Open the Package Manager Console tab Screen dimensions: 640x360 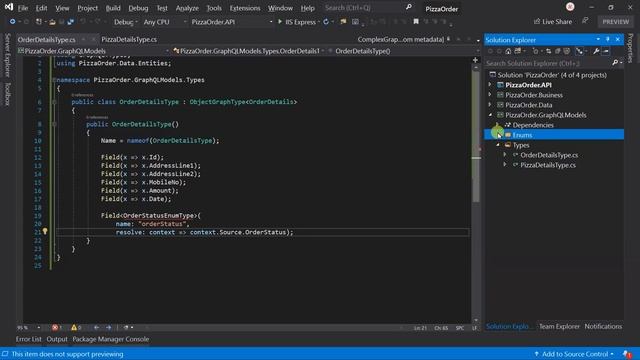pyautogui.click(x=111, y=339)
